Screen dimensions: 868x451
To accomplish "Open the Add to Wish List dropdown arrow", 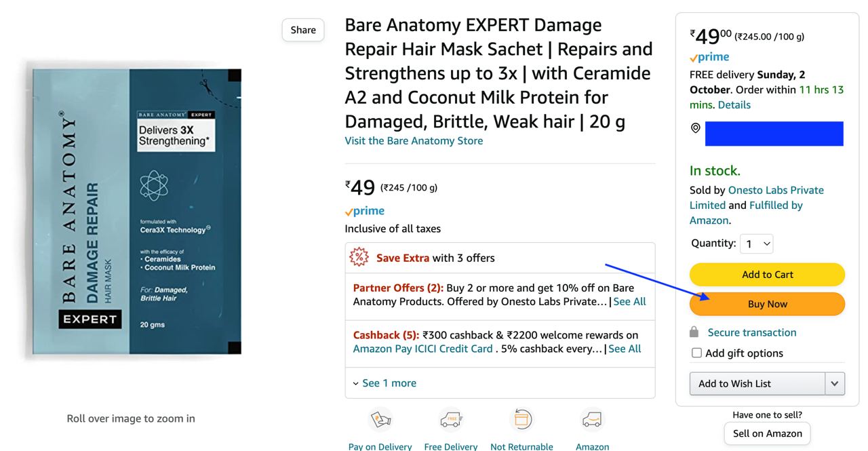I will coord(835,383).
